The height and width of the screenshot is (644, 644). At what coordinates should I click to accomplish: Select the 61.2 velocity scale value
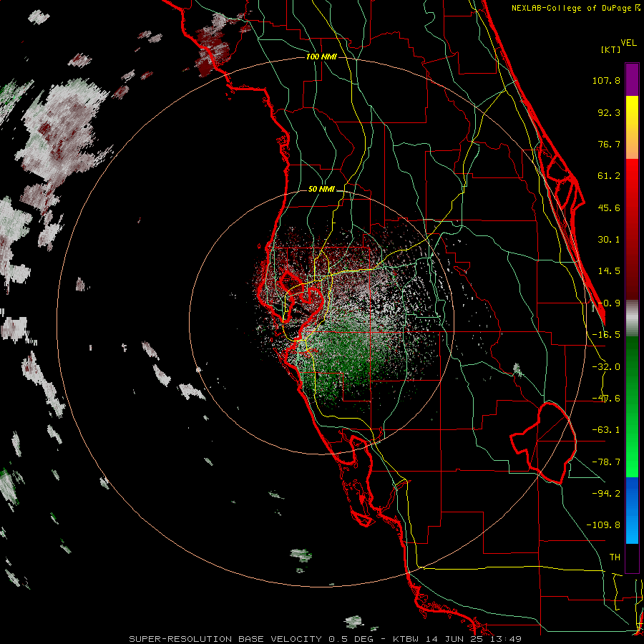pos(609,176)
